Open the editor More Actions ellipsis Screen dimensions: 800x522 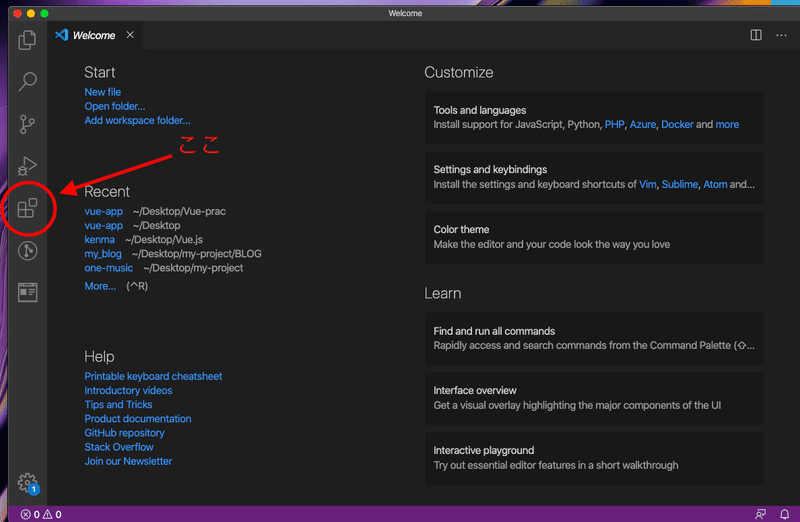pos(781,35)
